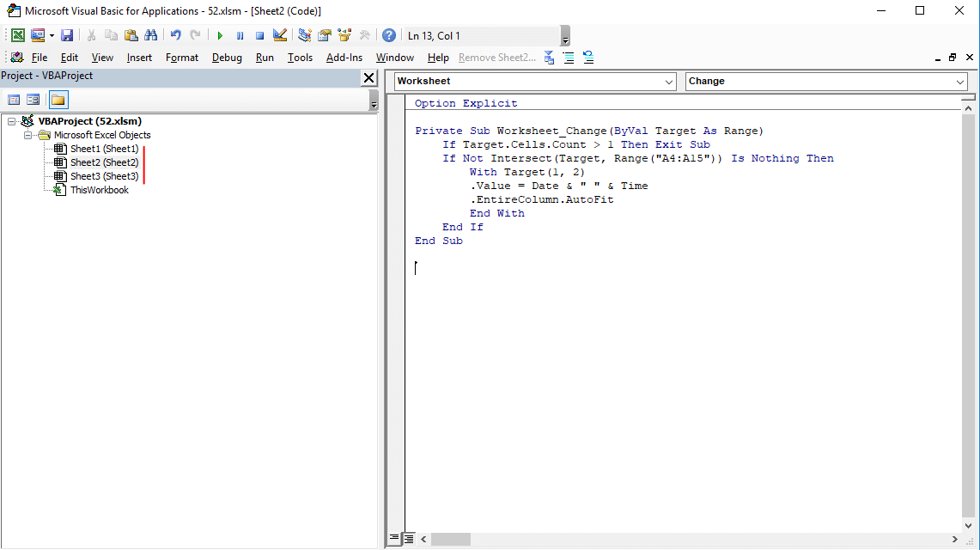Open the Insert object dropdown arrow

(x=52, y=35)
